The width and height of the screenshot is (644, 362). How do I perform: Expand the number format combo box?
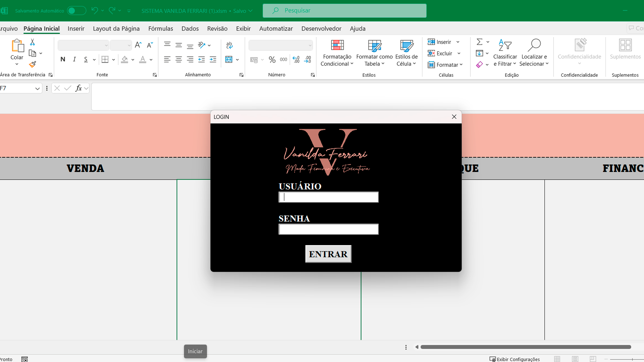click(310, 45)
